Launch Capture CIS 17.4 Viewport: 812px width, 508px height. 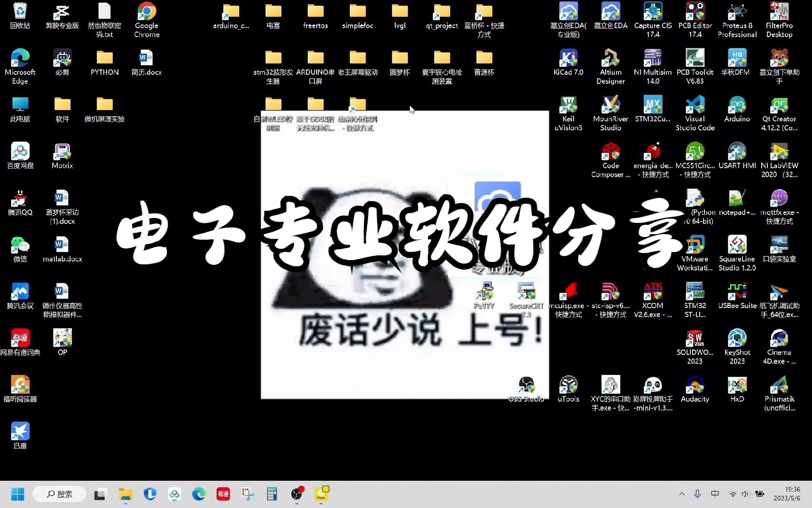(x=653, y=20)
